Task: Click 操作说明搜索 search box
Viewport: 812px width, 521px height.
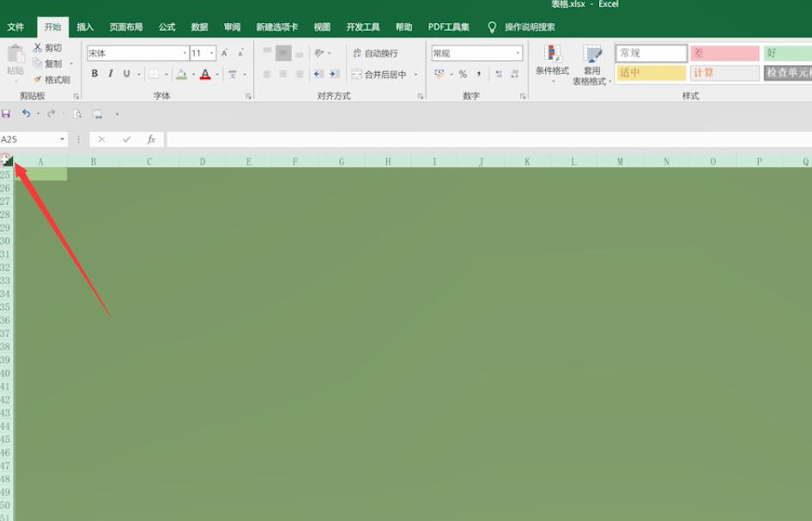Action: click(x=530, y=27)
